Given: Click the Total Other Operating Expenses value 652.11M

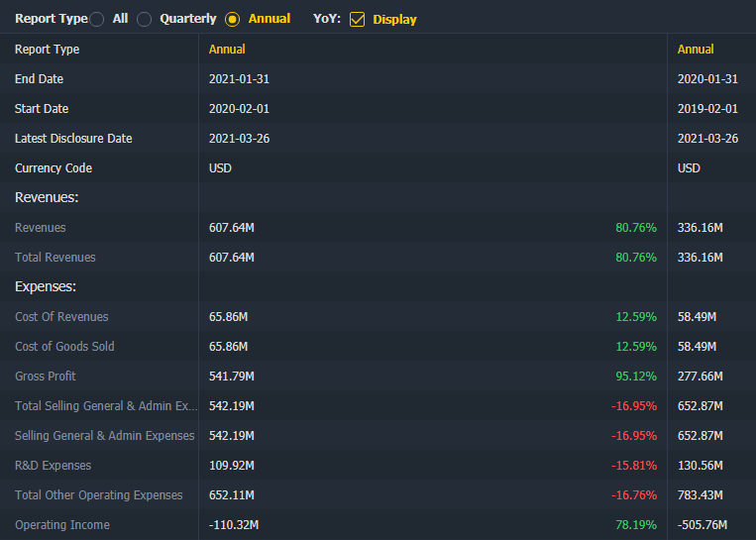Looking at the screenshot, I should click(x=232, y=495).
